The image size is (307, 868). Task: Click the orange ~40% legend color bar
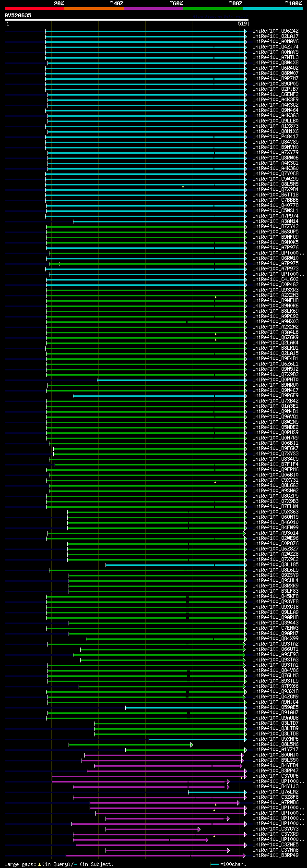(x=94, y=9)
